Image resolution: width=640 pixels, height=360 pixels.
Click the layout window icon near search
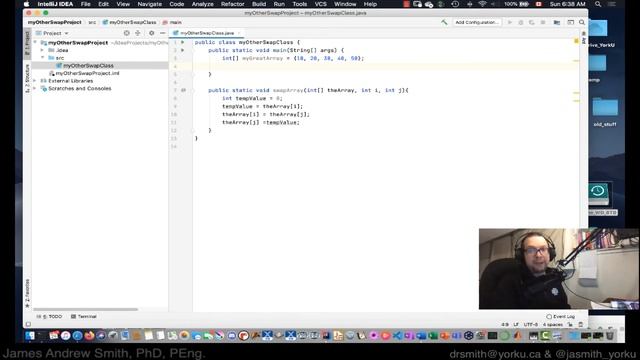[571, 22]
